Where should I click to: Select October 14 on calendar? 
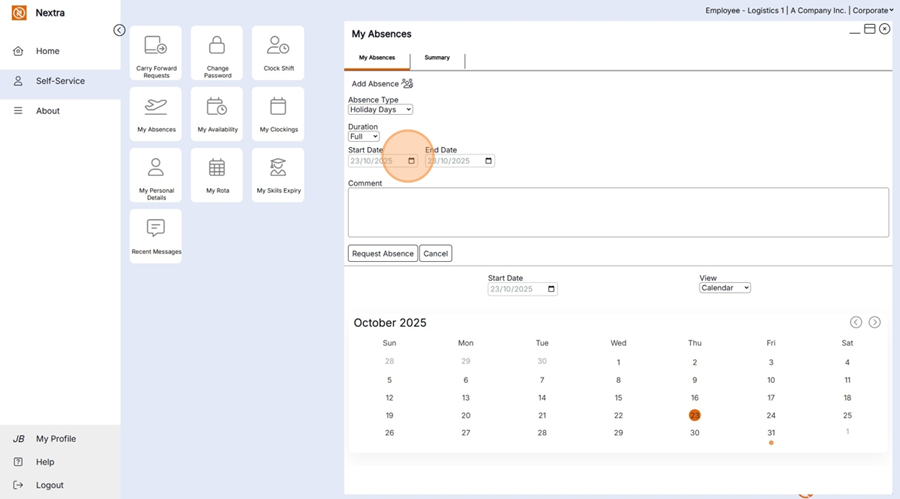[x=542, y=397]
